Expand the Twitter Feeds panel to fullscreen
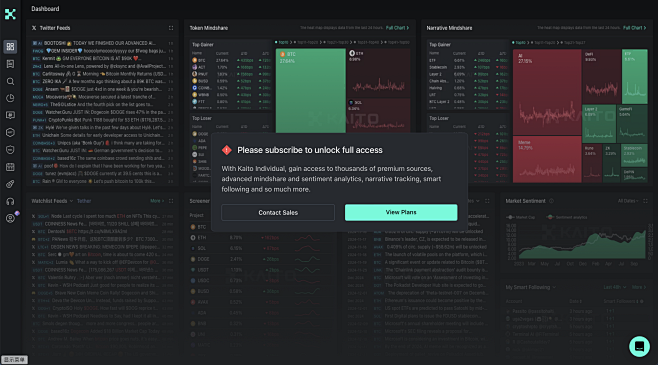 click(171, 28)
